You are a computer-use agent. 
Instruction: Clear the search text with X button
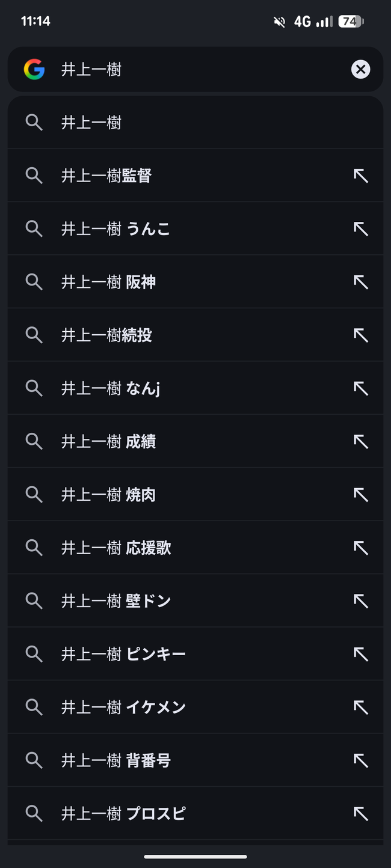point(360,70)
